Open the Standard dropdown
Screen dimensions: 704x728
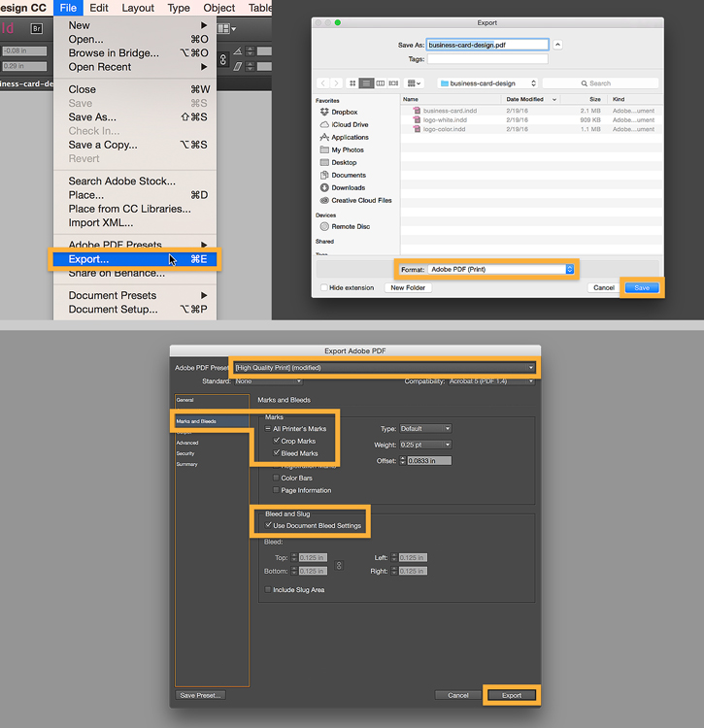point(268,381)
